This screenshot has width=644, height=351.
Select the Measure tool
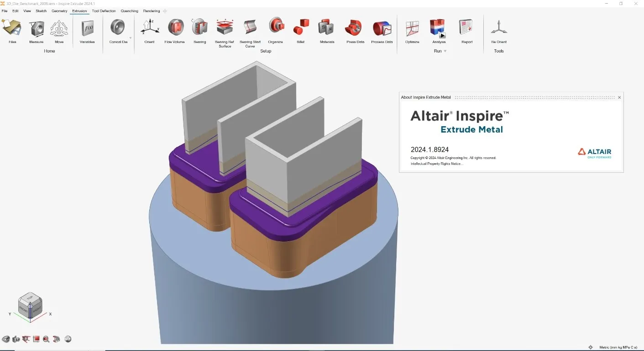(x=37, y=31)
